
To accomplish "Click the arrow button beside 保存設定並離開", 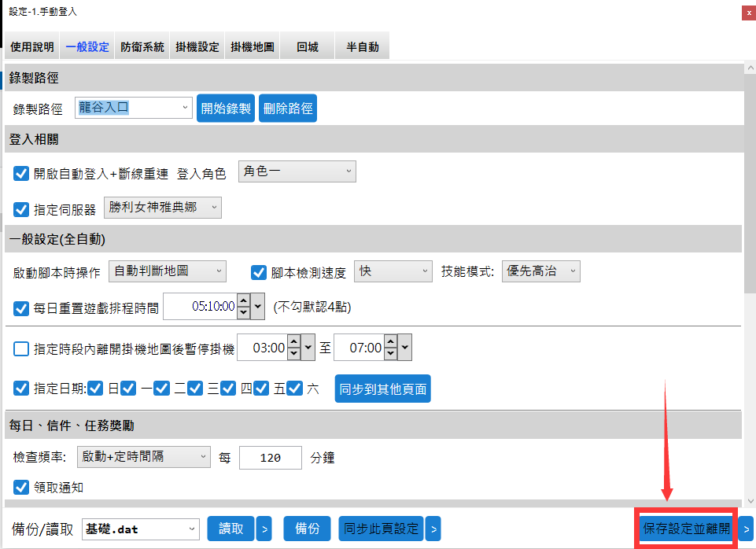I will [x=746, y=529].
